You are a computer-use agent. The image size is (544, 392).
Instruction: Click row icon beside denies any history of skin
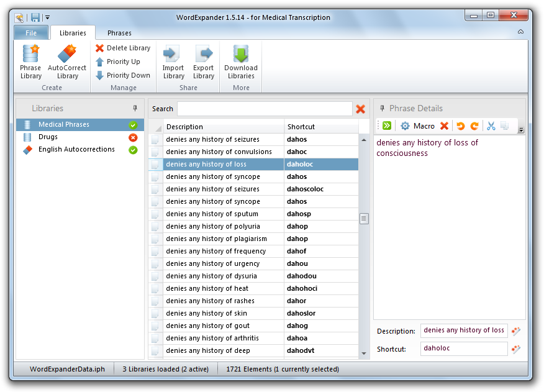point(155,314)
